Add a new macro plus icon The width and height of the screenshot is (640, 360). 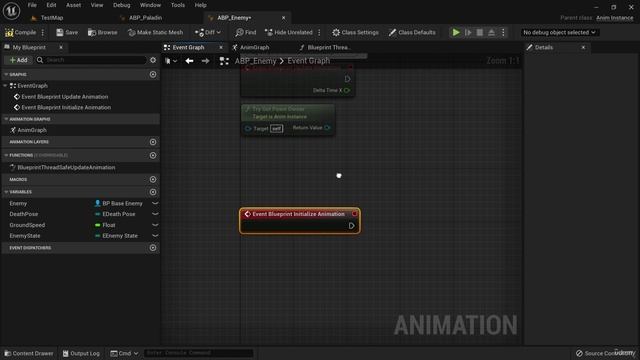153,179
